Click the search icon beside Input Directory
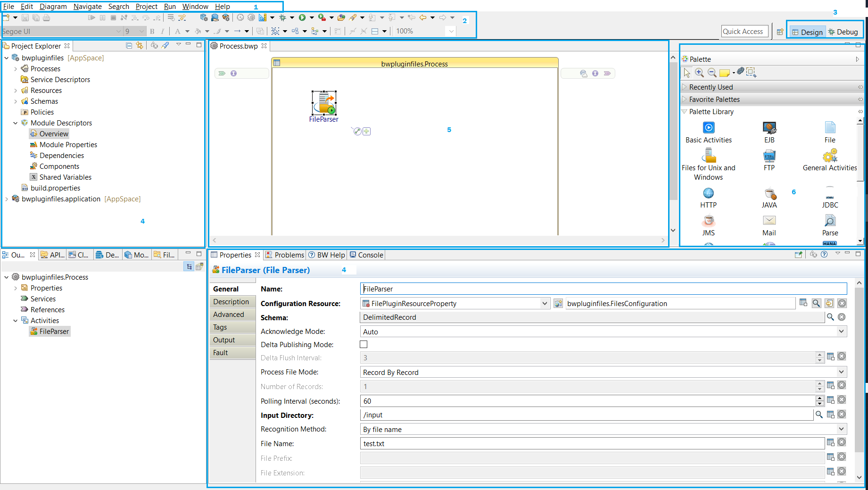 point(819,415)
